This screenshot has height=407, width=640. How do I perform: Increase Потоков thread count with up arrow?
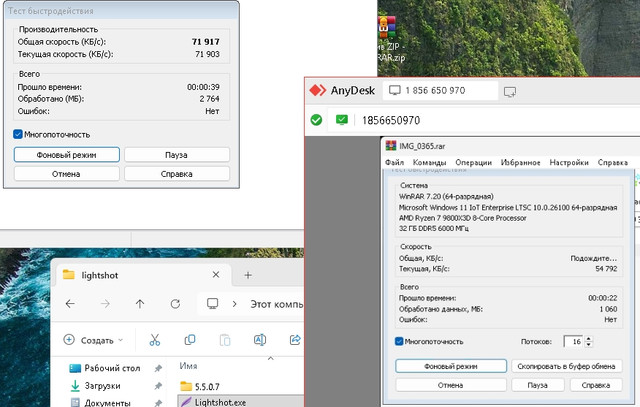click(589, 338)
